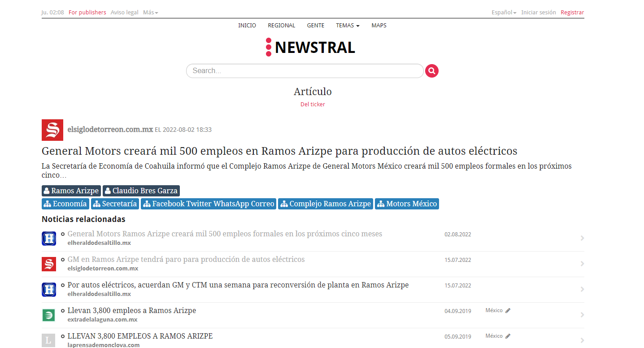
Task: Open the REGIONAL navigation item
Action: point(282,26)
